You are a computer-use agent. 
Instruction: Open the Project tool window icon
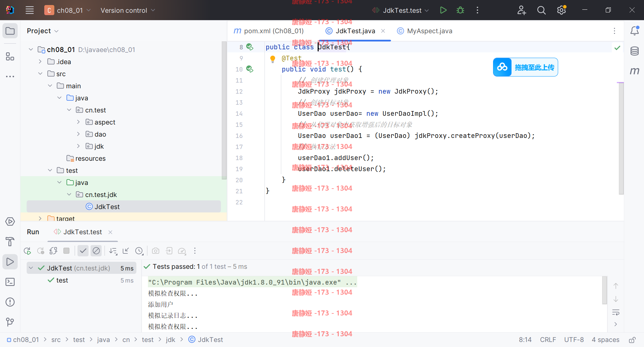point(10,31)
